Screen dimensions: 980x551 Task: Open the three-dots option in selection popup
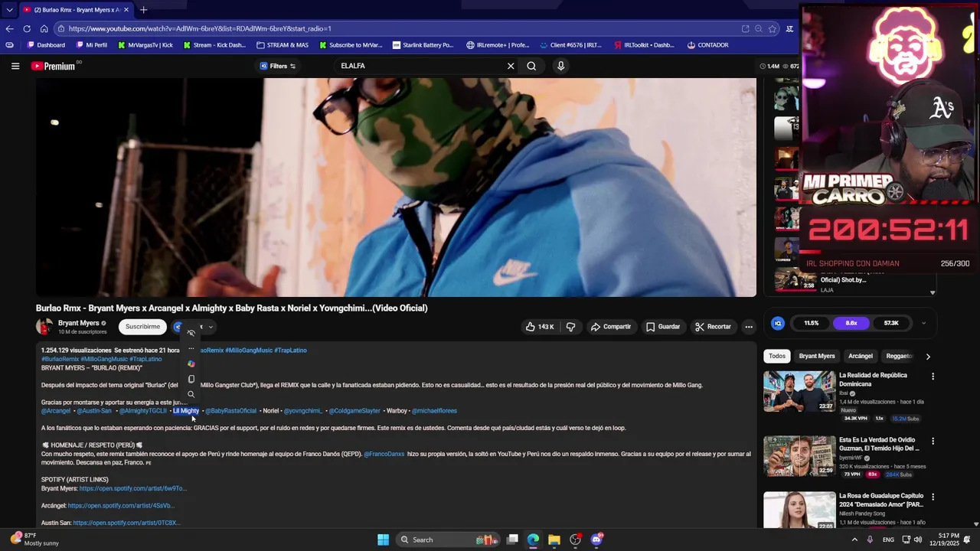[191, 348]
